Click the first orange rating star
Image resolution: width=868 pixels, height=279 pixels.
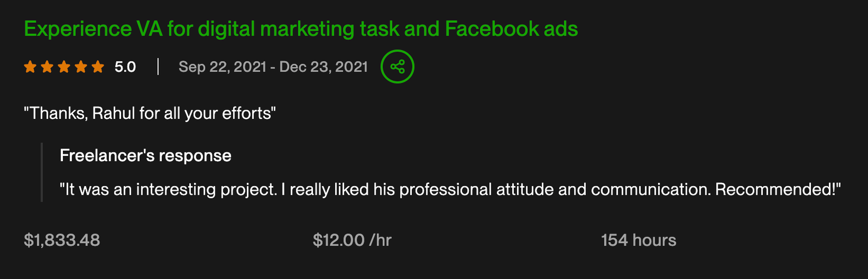30,67
